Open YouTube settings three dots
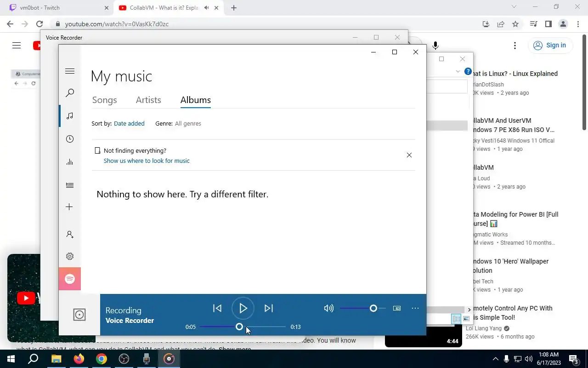This screenshot has width=588, height=368. click(515, 45)
